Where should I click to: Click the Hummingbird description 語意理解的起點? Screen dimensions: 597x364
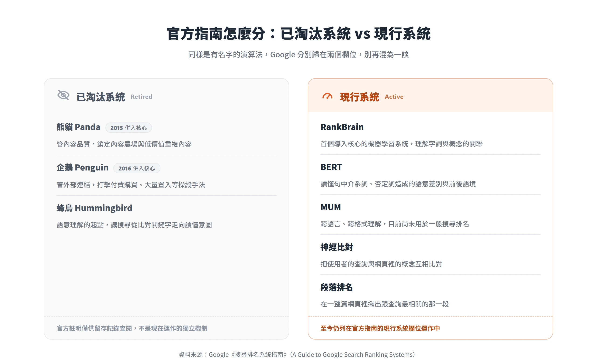(x=134, y=225)
